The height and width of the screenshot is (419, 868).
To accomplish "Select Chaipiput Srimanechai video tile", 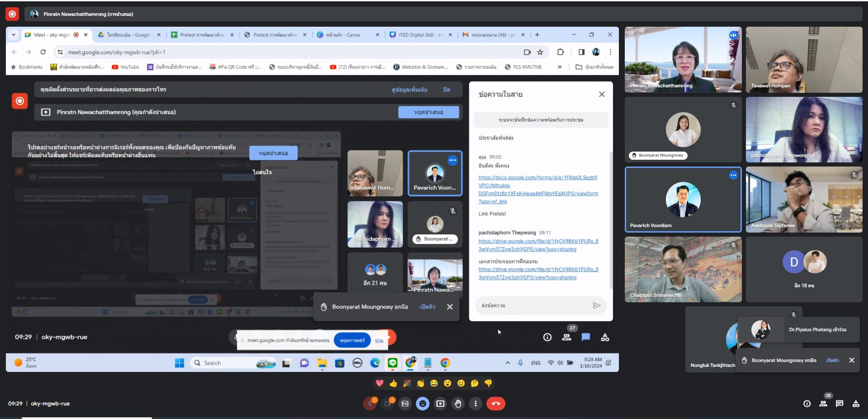I will [x=683, y=269].
